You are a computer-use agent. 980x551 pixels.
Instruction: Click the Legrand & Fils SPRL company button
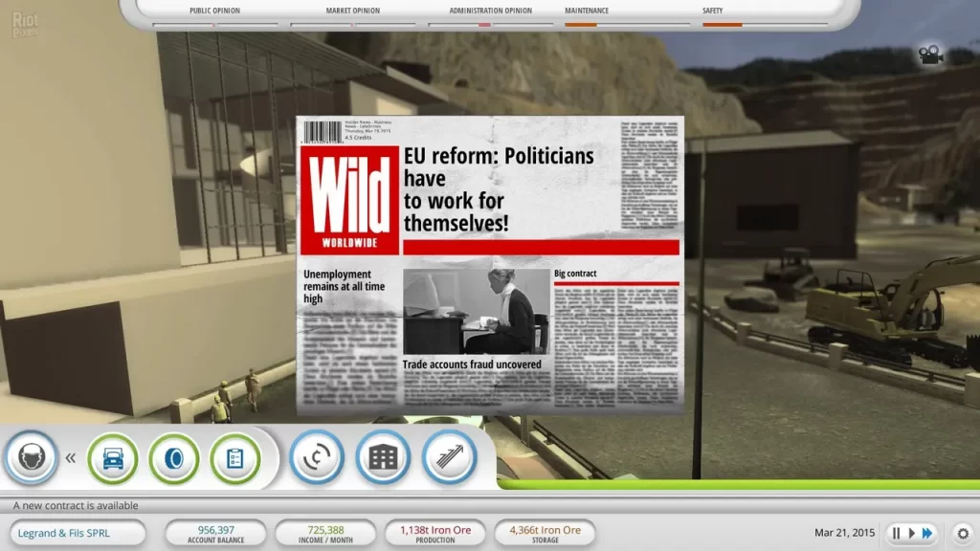pos(77,533)
